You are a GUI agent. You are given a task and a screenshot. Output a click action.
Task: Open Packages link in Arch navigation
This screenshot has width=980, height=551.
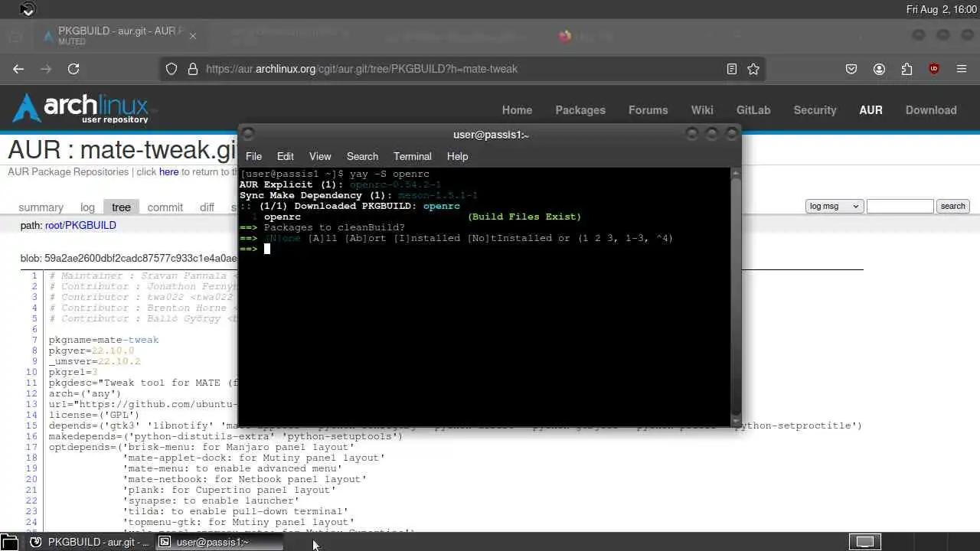coord(580,110)
